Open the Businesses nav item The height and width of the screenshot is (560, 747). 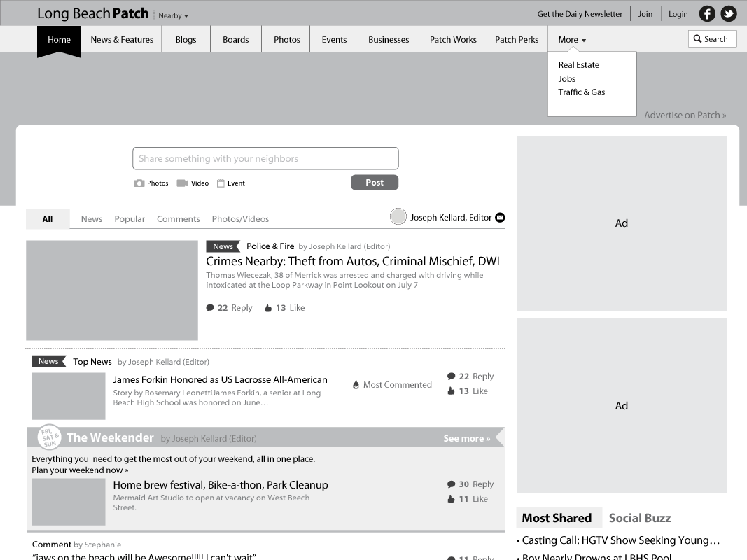click(x=389, y=39)
